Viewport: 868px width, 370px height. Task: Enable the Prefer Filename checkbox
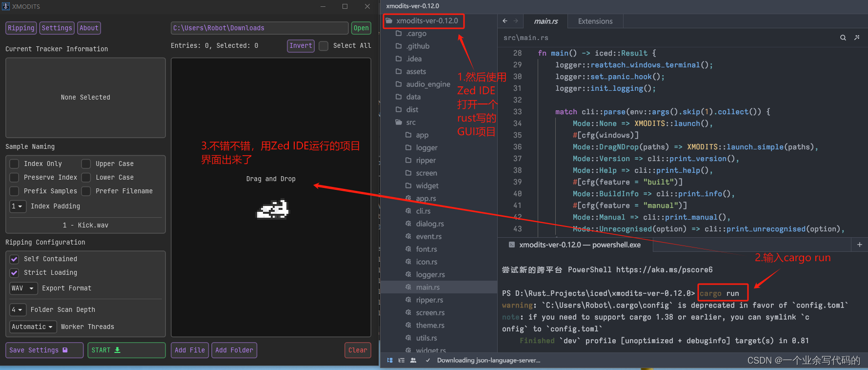pos(86,191)
